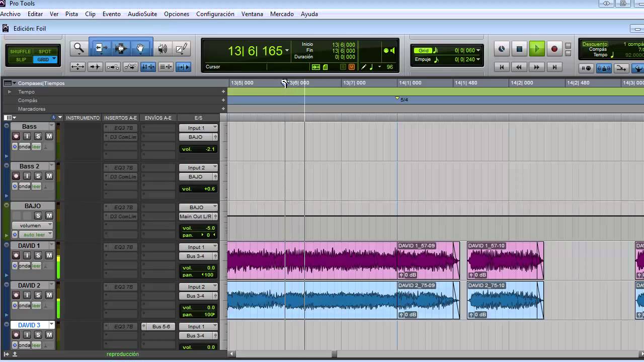Record-enable the DAVID 1 track
This screenshot has width=644, height=362.
(16, 255)
